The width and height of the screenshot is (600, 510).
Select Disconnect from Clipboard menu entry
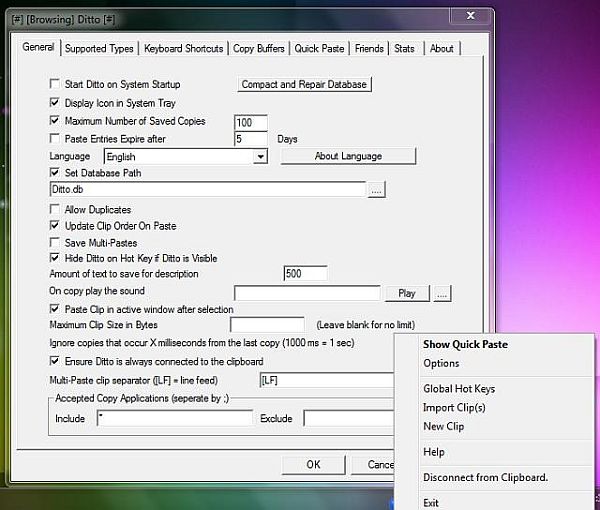tap(485, 478)
